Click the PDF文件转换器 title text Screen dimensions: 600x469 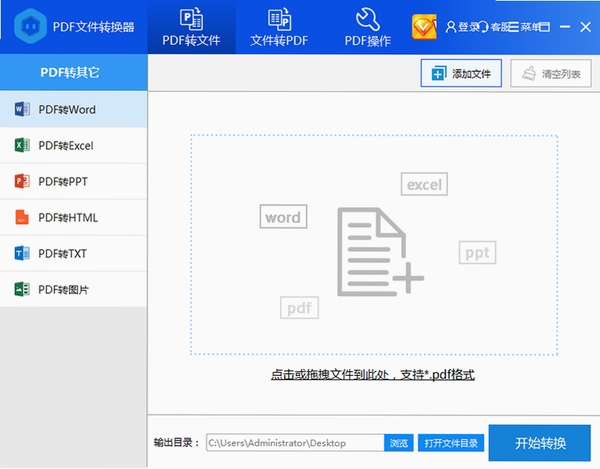pyautogui.click(x=94, y=27)
